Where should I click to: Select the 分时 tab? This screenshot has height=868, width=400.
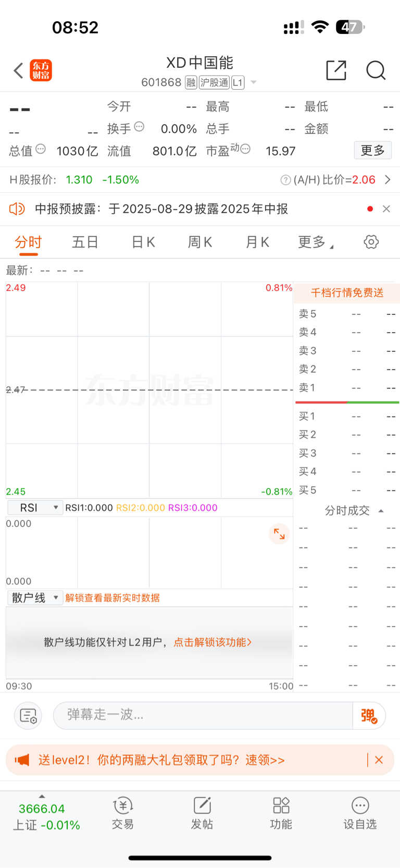pyautogui.click(x=28, y=242)
